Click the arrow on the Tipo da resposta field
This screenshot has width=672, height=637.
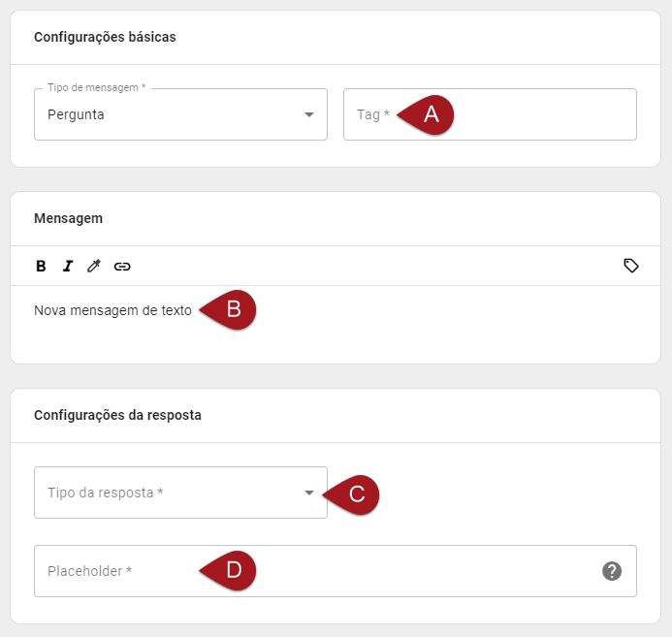point(309,493)
